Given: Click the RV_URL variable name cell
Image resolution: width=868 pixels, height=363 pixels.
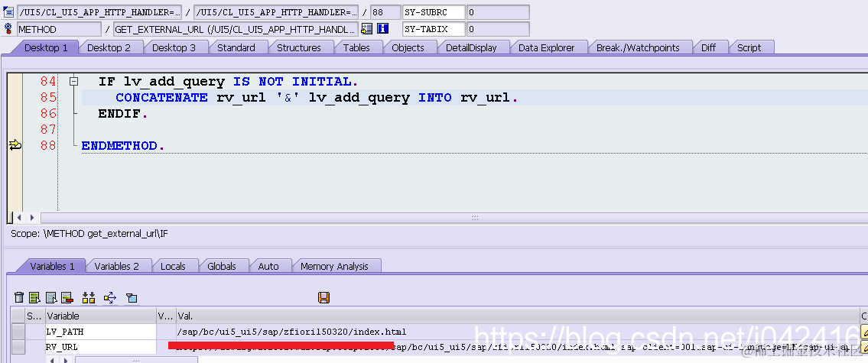Looking at the screenshot, I should (101, 348).
